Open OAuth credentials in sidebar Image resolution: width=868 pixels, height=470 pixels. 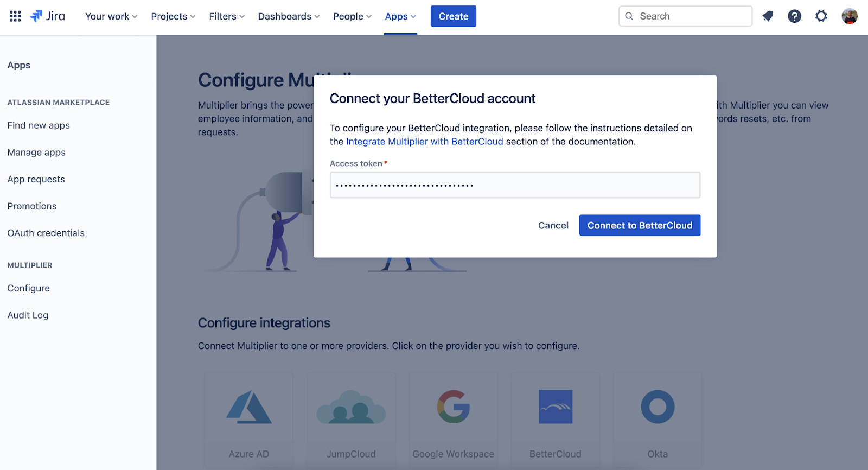click(x=46, y=233)
